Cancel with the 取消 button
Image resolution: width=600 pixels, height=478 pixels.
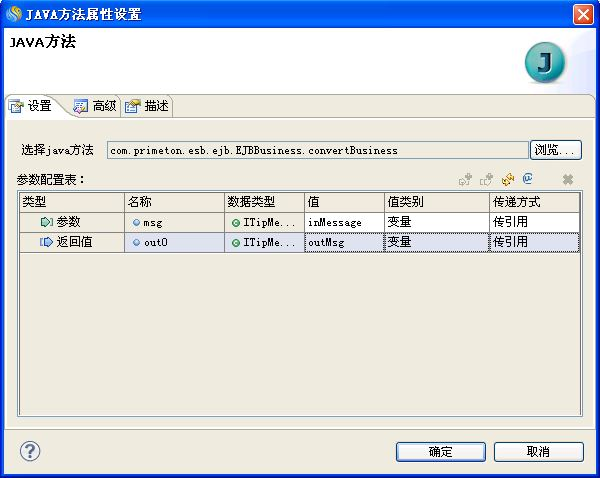click(538, 452)
